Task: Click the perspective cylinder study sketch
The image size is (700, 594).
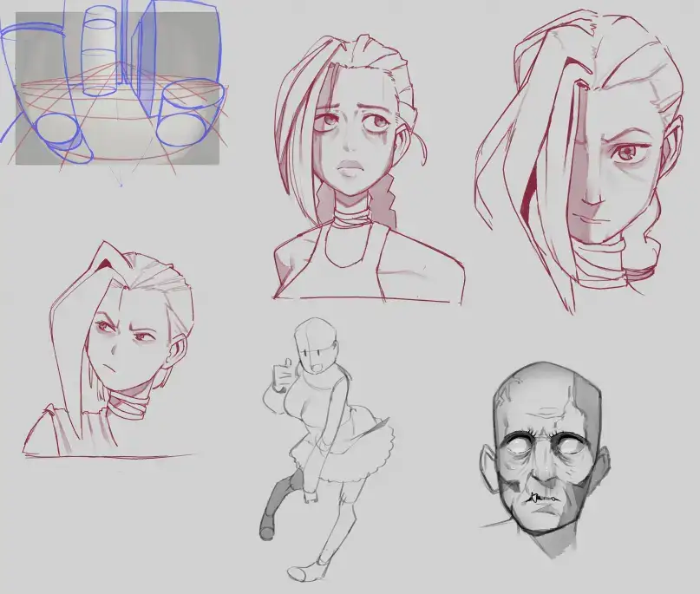Action: coord(111,87)
